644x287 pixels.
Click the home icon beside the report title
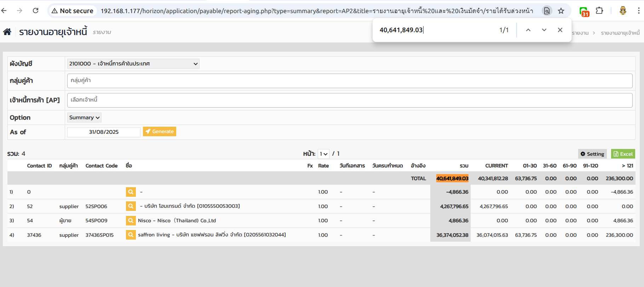[7, 32]
